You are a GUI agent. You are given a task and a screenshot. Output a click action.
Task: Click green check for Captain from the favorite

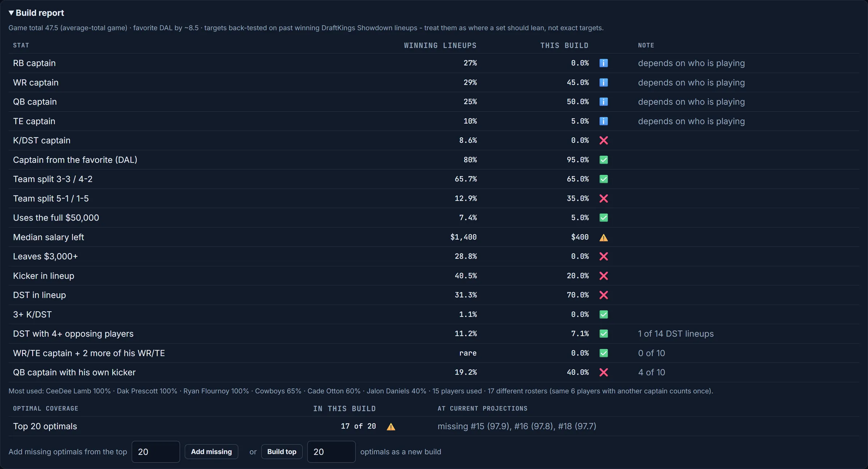pos(603,160)
